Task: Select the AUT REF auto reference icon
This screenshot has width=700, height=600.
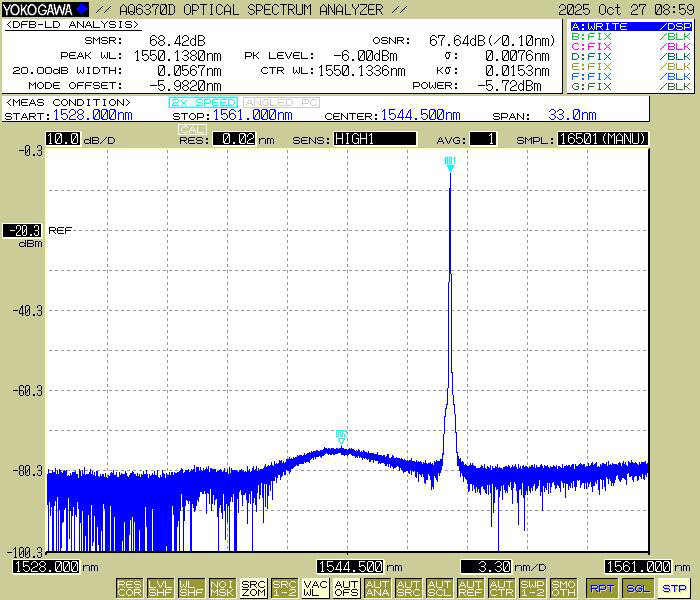Action: coord(470,588)
